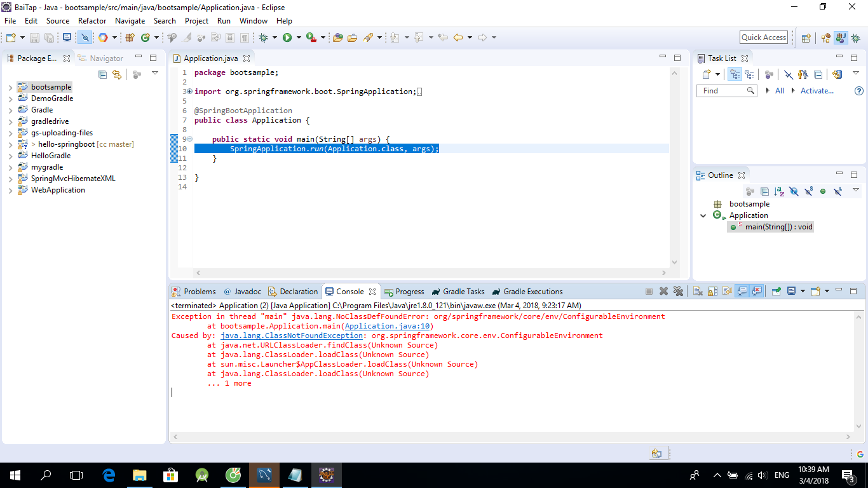Sort Outline members alphabetically
This screenshot has width=868, height=488.
pos(779,191)
